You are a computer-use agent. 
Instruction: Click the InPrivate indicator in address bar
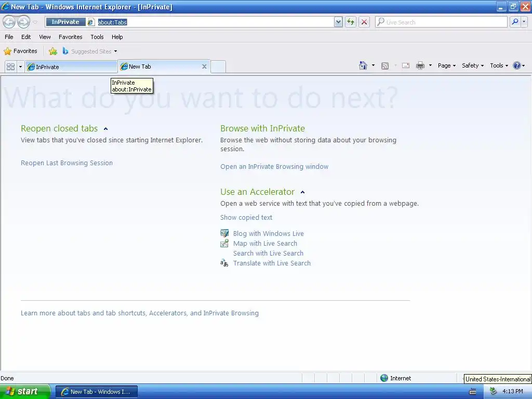coord(65,22)
